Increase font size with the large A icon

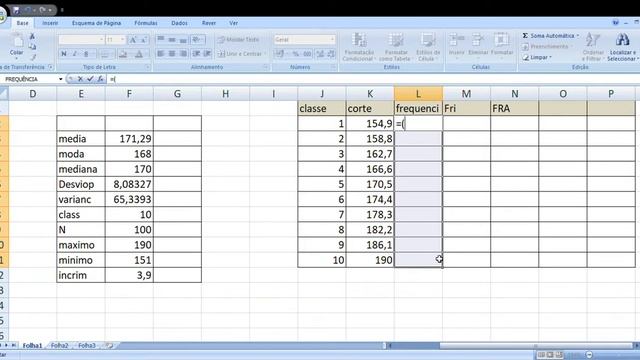[x=133, y=40]
